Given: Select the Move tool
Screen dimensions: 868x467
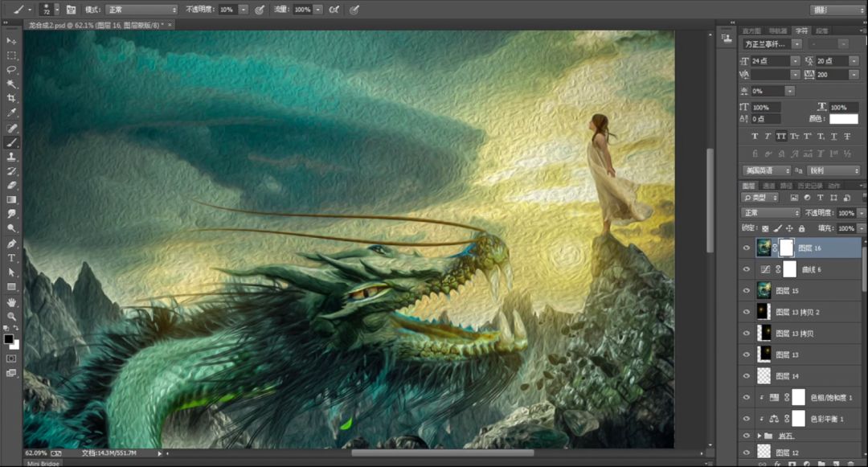Looking at the screenshot, I should coord(11,41).
